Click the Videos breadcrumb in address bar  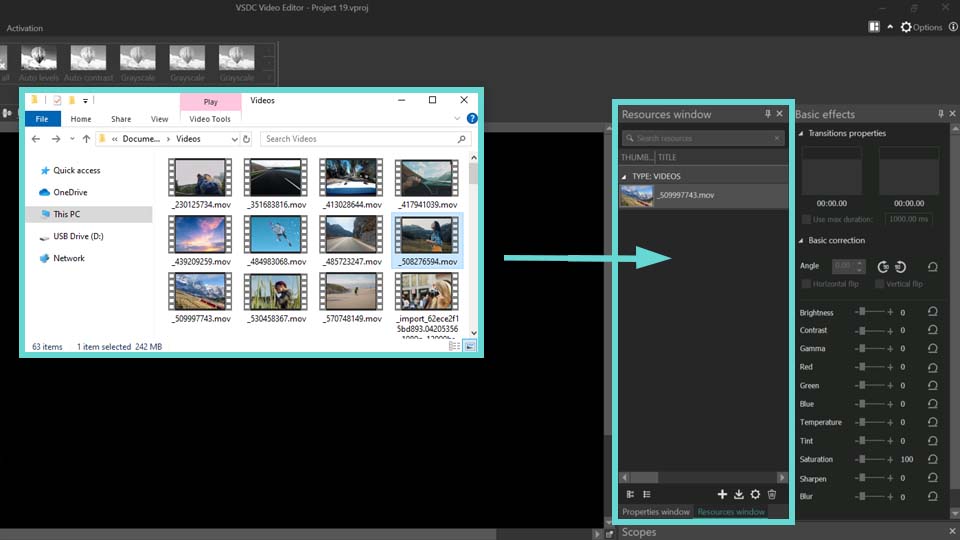tap(188, 139)
